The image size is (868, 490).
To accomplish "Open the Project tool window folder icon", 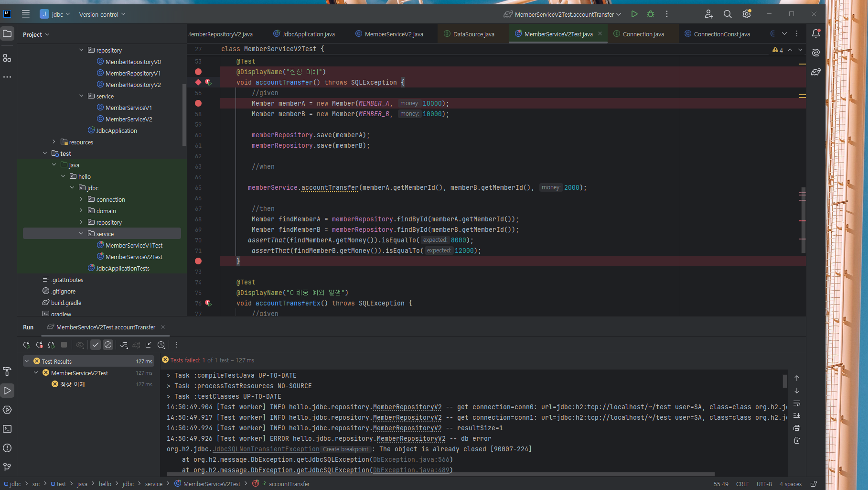I will 7,33.
